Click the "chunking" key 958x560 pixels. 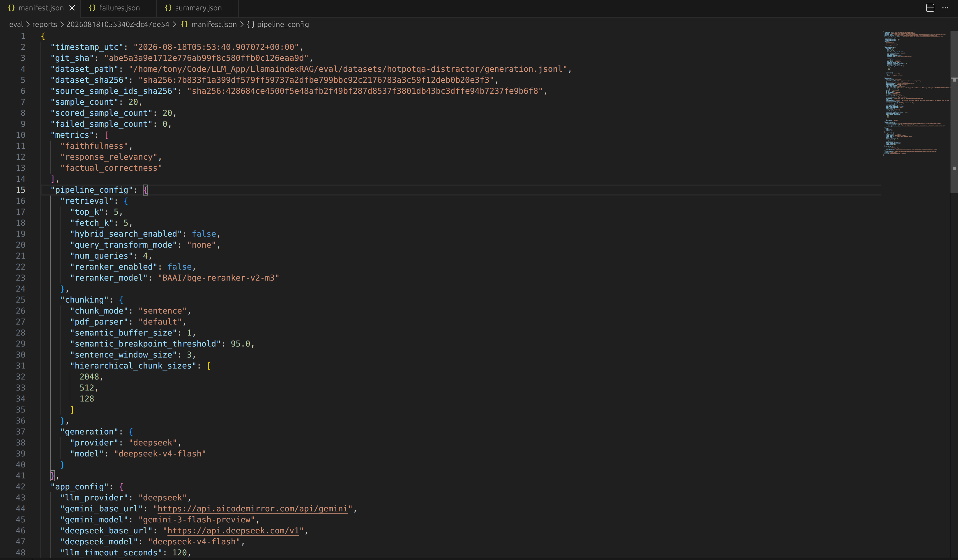(85, 300)
